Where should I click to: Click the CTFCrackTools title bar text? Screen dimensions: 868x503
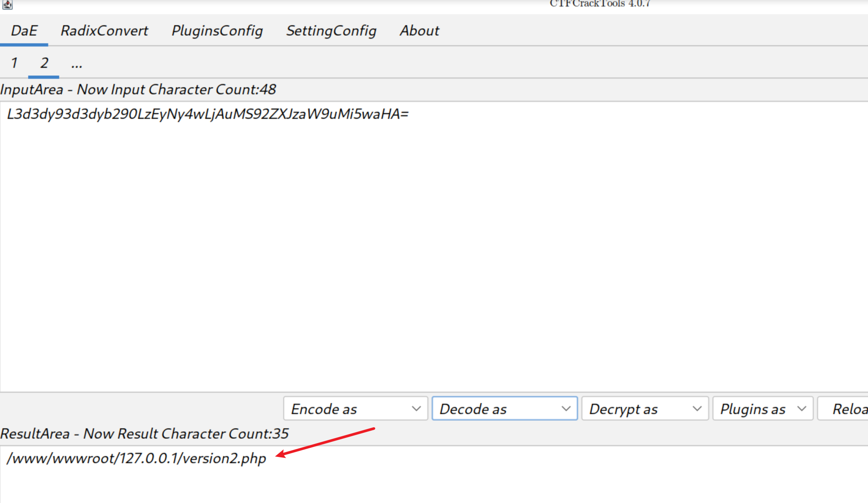pyautogui.click(x=599, y=4)
